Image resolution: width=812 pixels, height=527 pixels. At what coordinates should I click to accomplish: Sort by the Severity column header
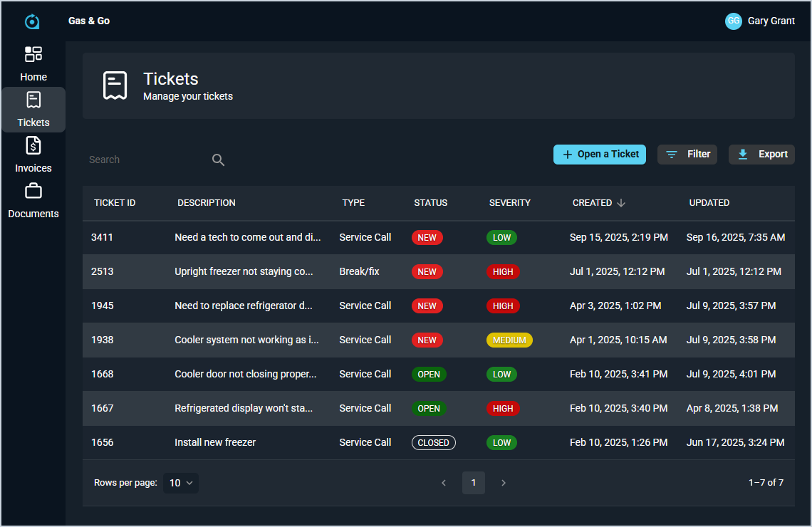[x=509, y=203]
